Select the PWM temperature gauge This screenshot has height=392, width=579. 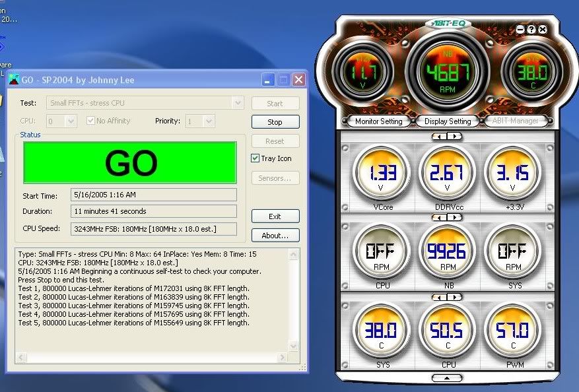[x=512, y=330]
